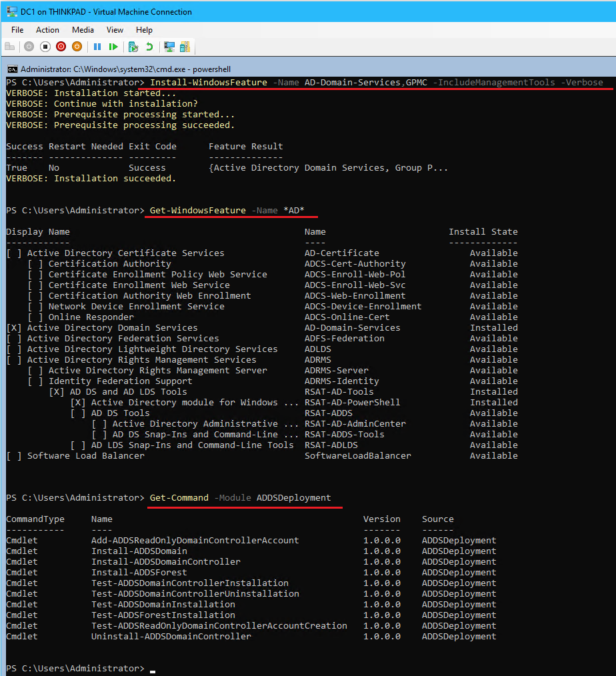The image size is (616, 676).
Task: Click the red Shut Down toolbar icon
Action: 61,47
